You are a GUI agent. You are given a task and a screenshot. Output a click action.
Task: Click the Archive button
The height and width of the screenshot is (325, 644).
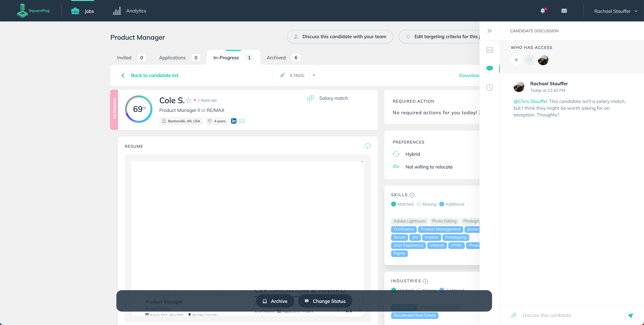pyautogui.click(x=275, y=301)
